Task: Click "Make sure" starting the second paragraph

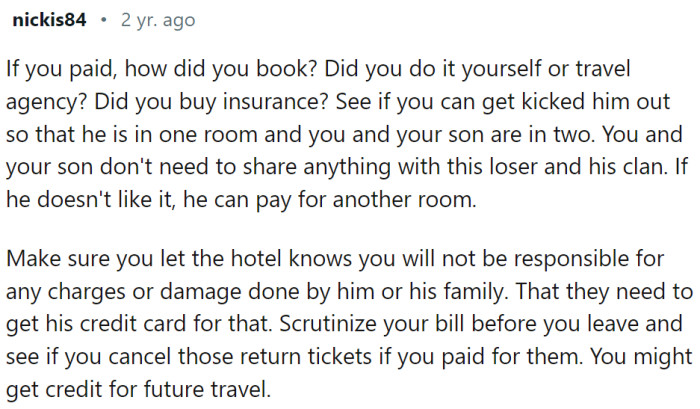Action: [x=49, y=262]
